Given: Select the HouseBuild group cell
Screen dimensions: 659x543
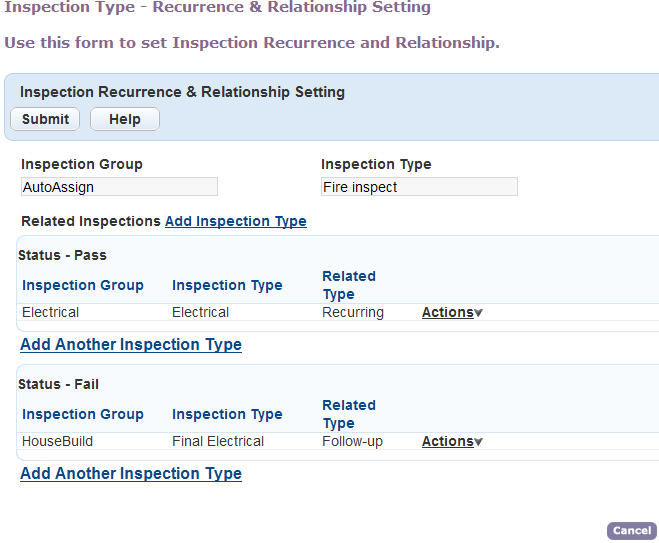Looking at the screenshot, I should tap(57, 441).
